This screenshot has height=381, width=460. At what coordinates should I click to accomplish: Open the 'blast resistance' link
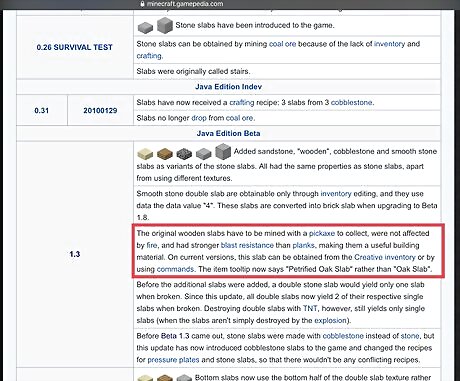click(247, 245)
